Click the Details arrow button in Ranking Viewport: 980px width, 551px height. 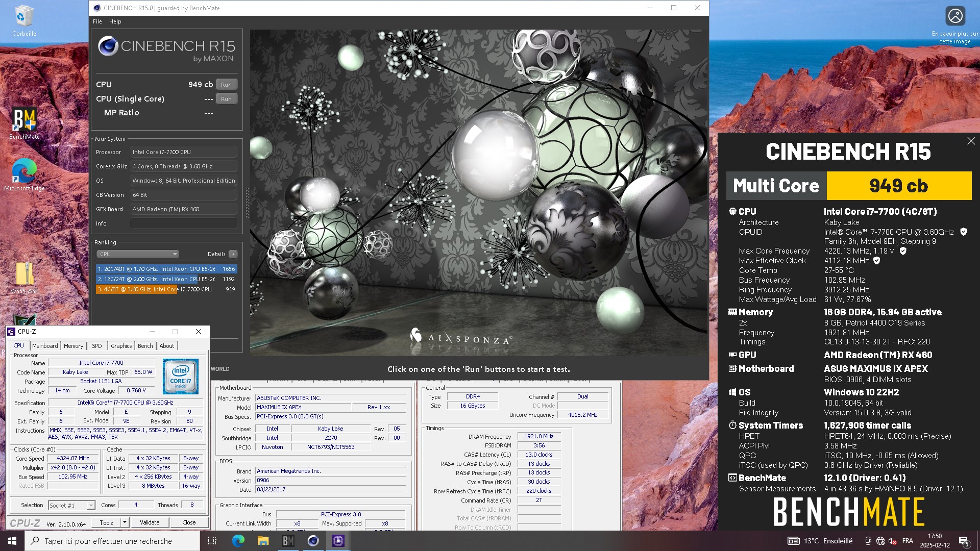[233, 254]
